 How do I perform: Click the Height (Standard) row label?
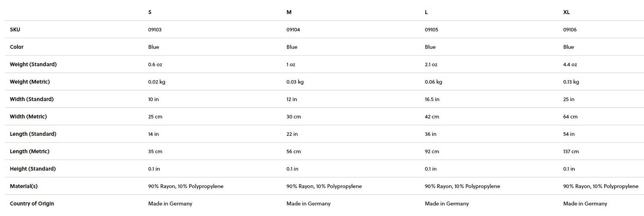pos(33,168)
